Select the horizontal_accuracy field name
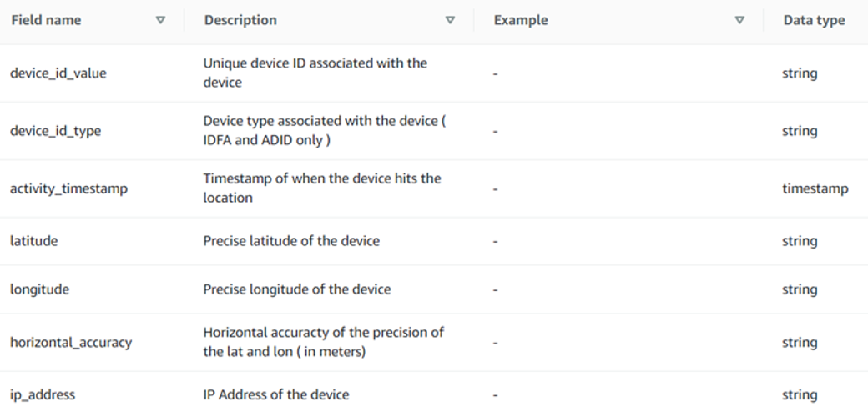Image resolution: width=868 pixels, height=417 pixels. click(71, 342)
